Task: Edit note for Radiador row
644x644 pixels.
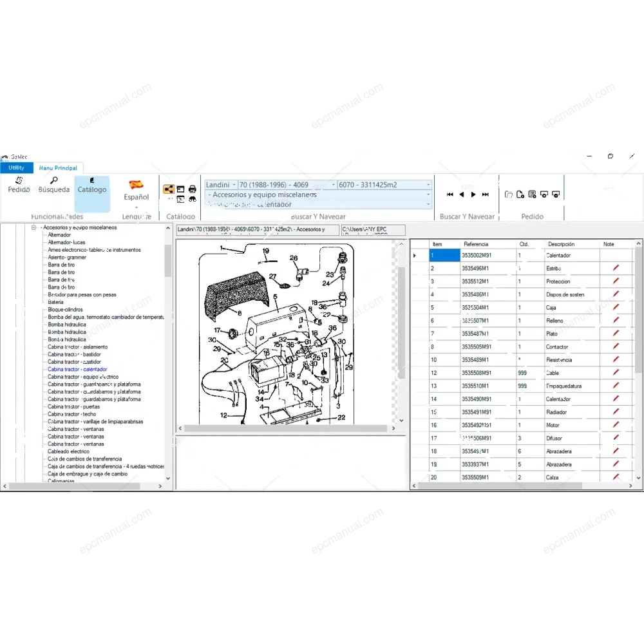Action: pyautogui.click(x=616, y=412)
